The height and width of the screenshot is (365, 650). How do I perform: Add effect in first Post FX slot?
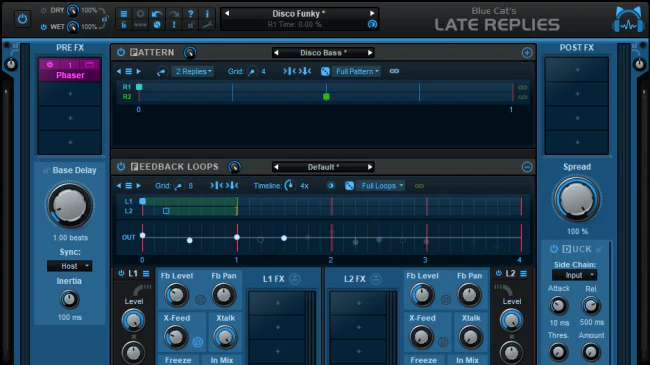pos(577,70)
